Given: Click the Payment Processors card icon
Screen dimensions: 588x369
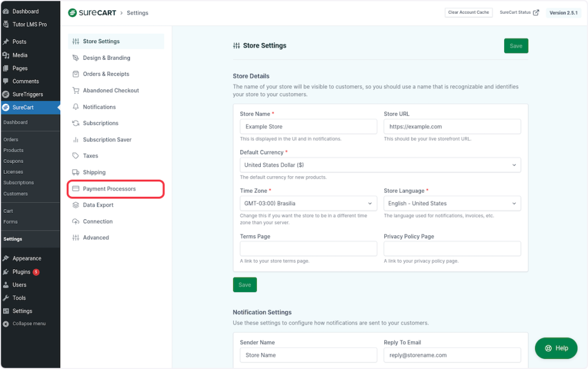Looking at the screenshot, I should 76,189.
